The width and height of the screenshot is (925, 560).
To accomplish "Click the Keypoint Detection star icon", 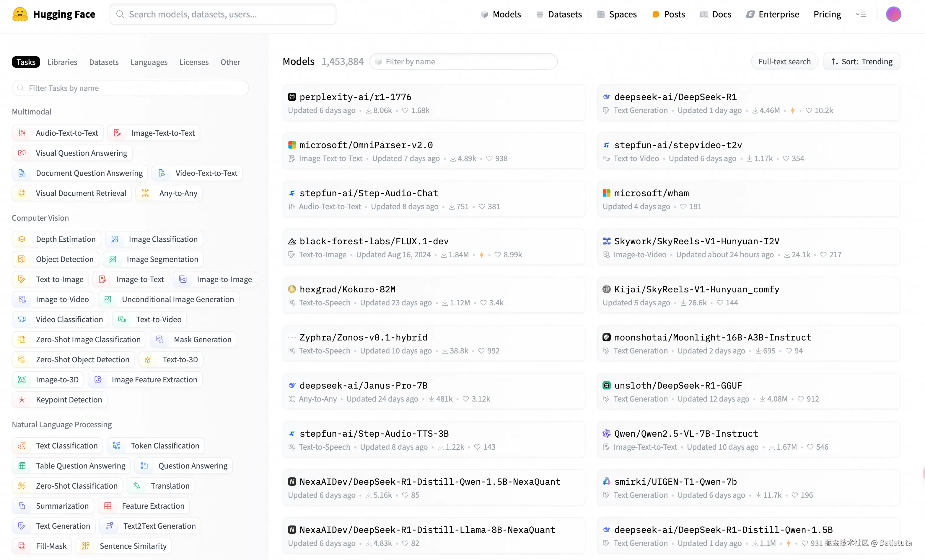I will [22, 400].
